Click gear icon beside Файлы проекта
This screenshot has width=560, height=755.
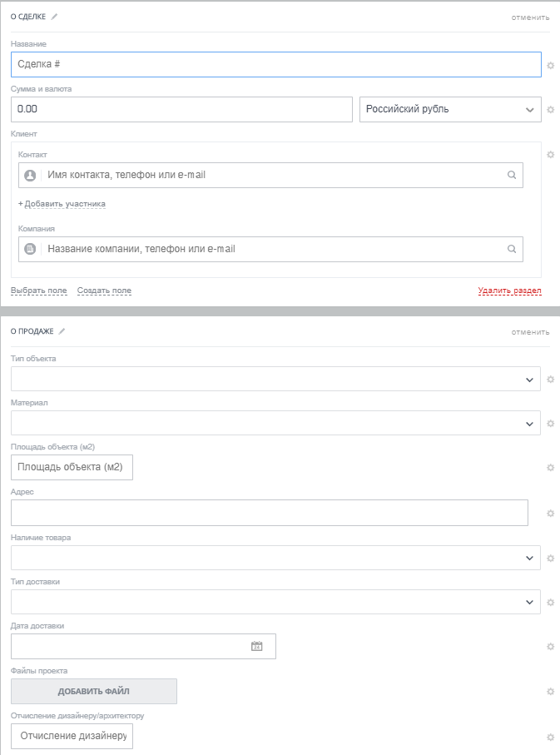550,691
